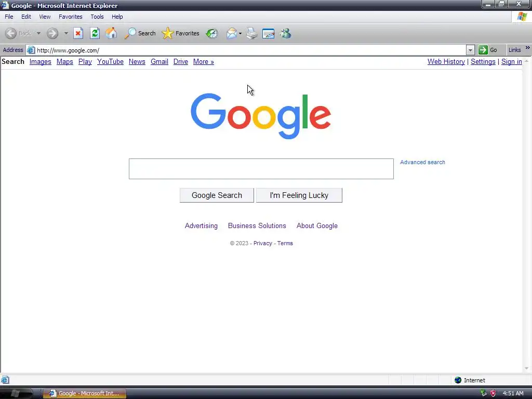Click the More » link
Screen dimensions: 532x399
pos(204,62)
